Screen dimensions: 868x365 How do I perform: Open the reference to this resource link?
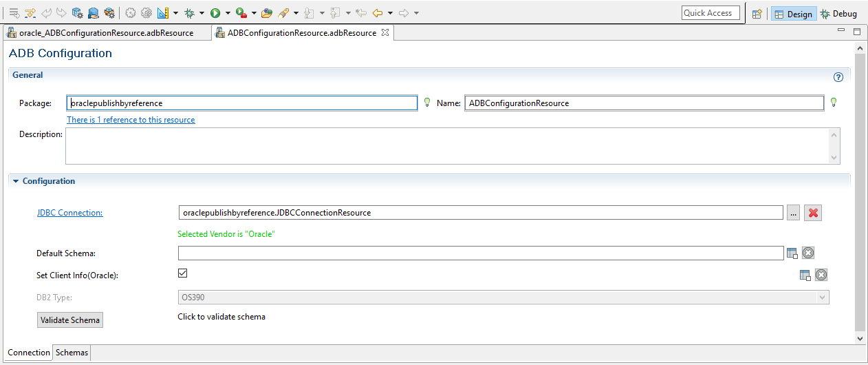click(131, 120)
